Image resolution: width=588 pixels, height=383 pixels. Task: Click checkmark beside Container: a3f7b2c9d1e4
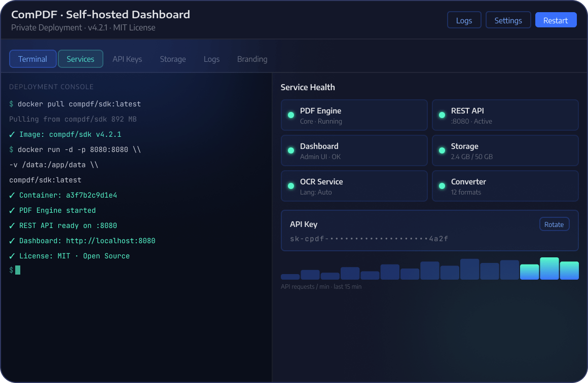(x=12, y=195)
